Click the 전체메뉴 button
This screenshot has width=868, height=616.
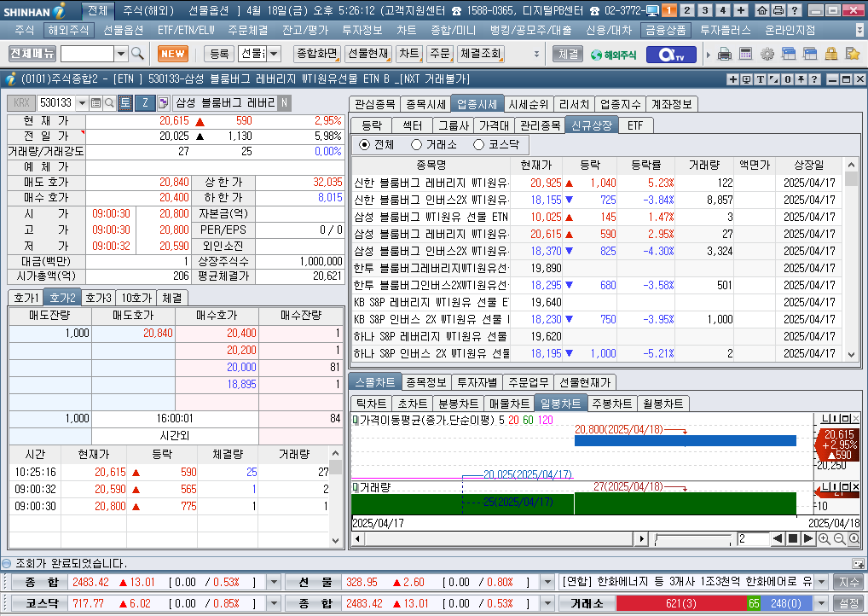[x=32, y=54]
